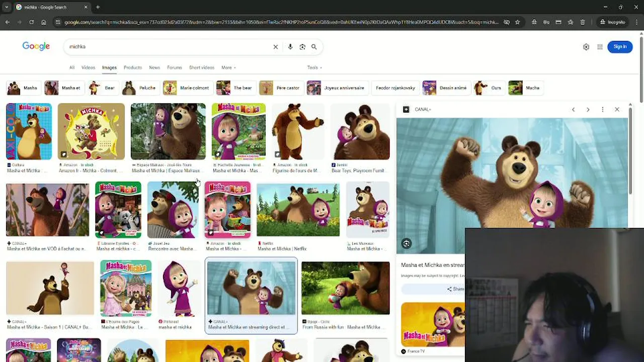Open a new browser tab
Screen dimensions: 644x362
(98, 7)
